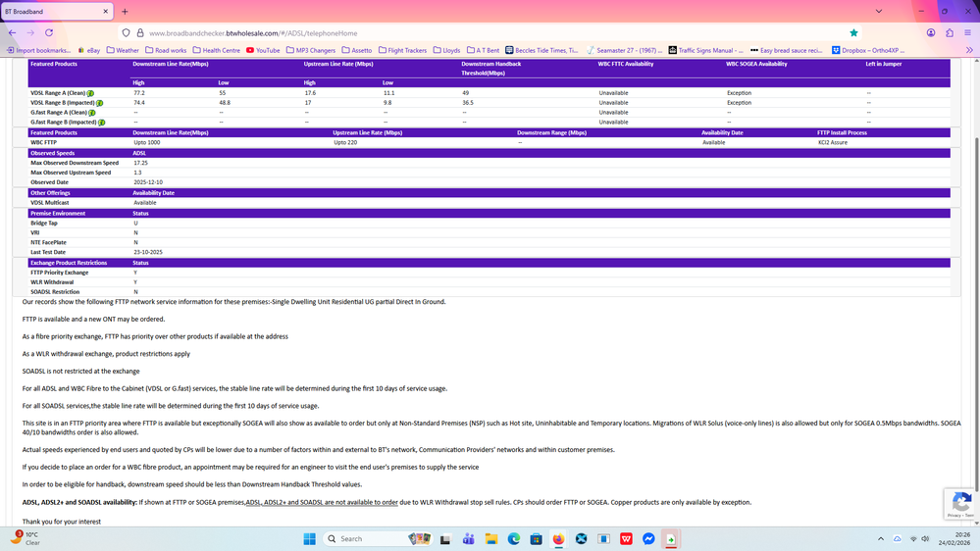Viewport: 980px width, 551px height.
Task: Click the Observed Date value 2025-12-10
Action: pyautogui.click(x=148, y=182)
